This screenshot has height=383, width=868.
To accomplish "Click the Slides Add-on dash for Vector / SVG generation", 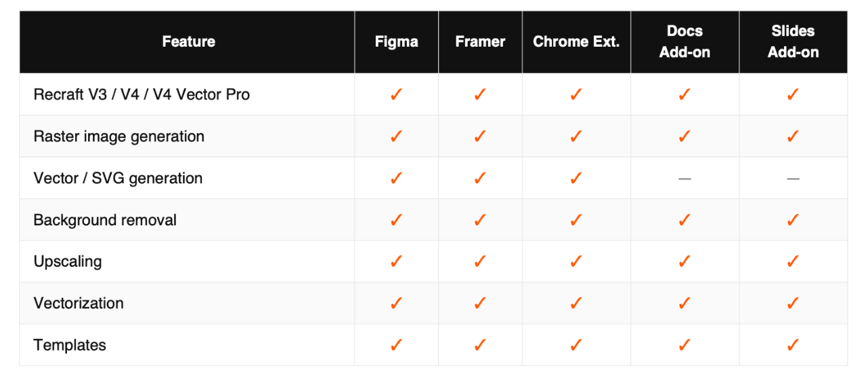I will (x=793, y=179).
